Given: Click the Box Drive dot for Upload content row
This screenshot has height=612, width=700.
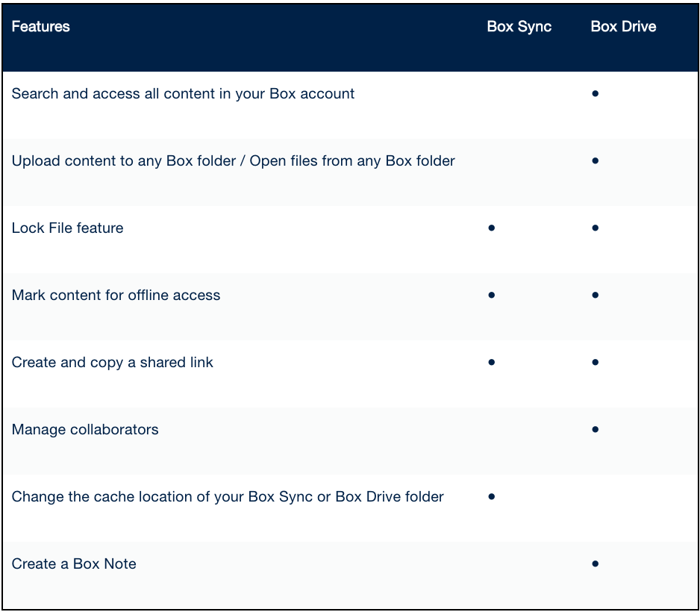Looking at the screenshot, I should (595, 160).
